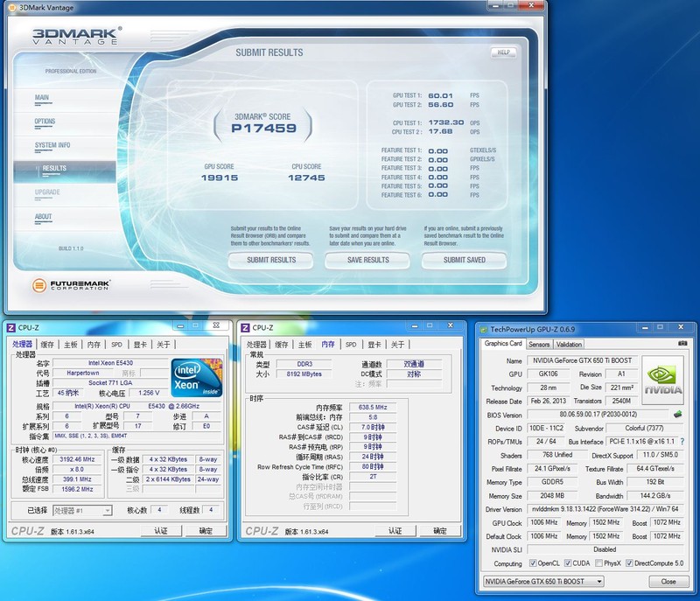Click the GPU score value 19915
The height and width of the screenshot is (601, 700).
[x=220, y=178]
